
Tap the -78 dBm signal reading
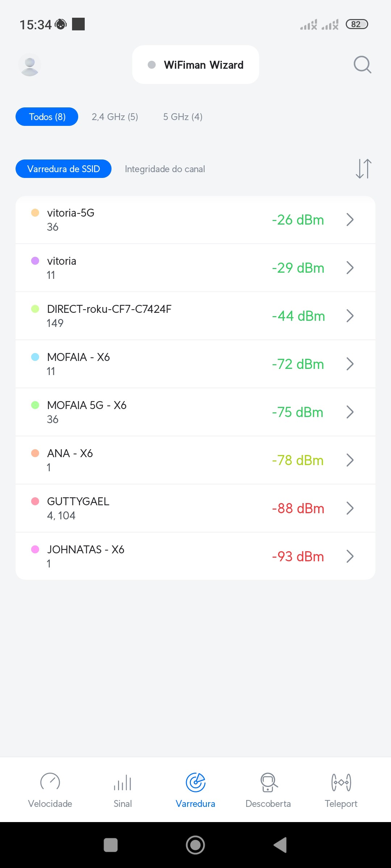click(x=298, y=460)
